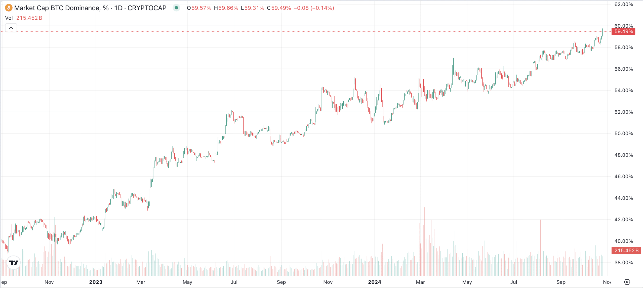
Task: Click the 48.00% price axis label
Action: [623, 155]
